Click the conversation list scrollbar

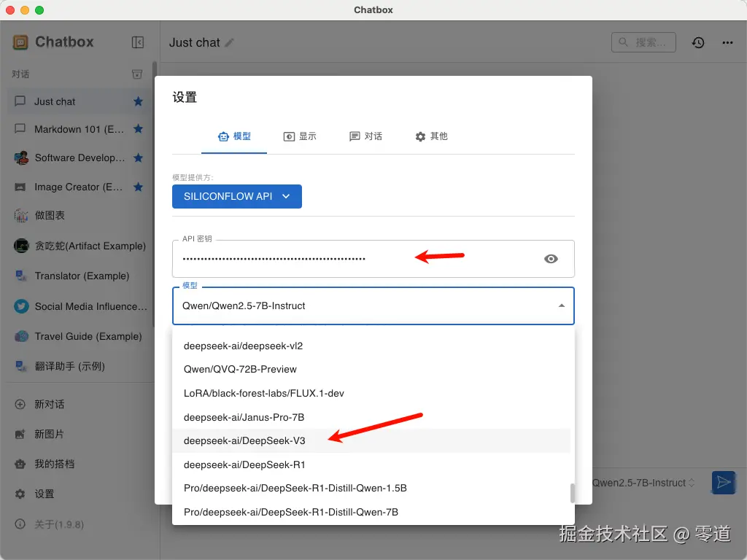(154, 195)
